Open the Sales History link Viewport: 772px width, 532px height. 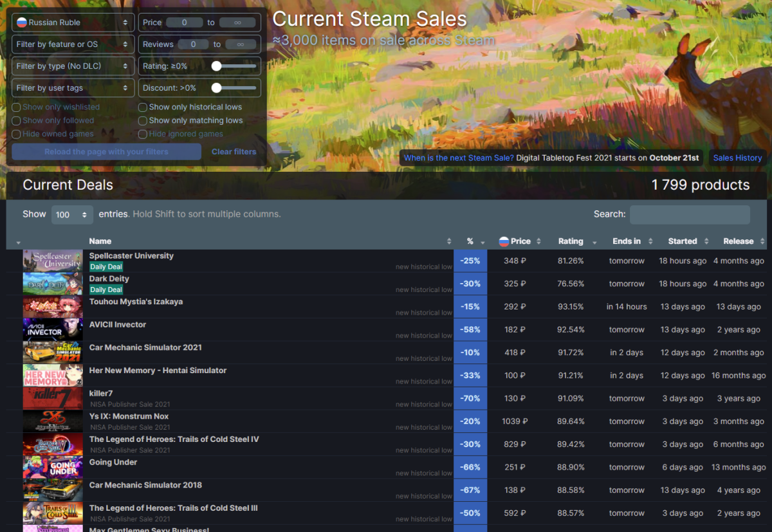coord(737,158)
